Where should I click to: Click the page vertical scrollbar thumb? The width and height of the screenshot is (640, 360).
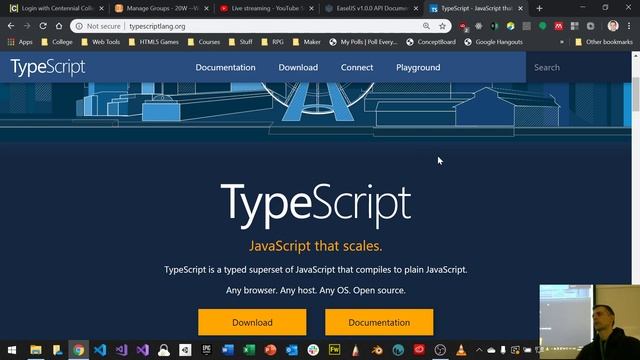pyautogui.click(x=636, y=93)
